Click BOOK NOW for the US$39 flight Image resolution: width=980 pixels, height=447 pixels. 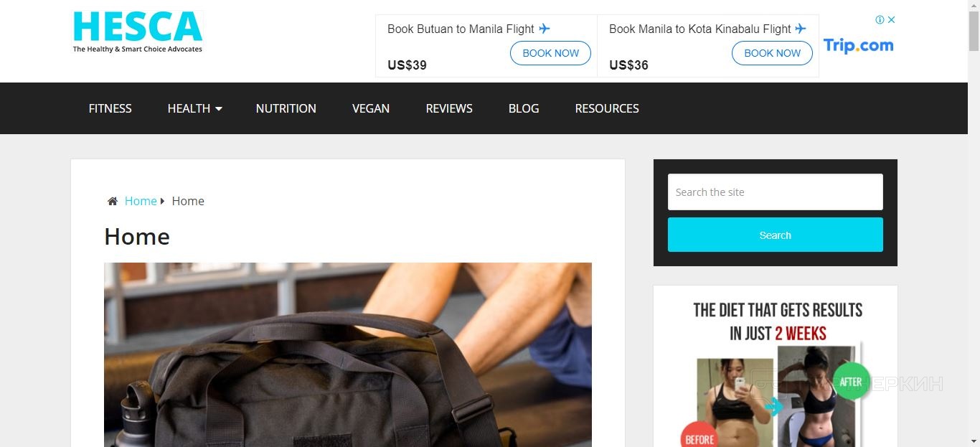click(551, 53)
